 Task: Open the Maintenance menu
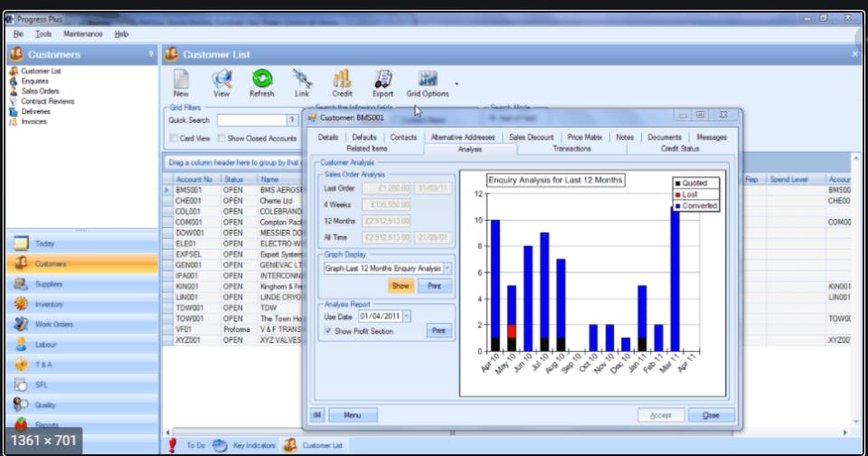click(x=83, y=33)
